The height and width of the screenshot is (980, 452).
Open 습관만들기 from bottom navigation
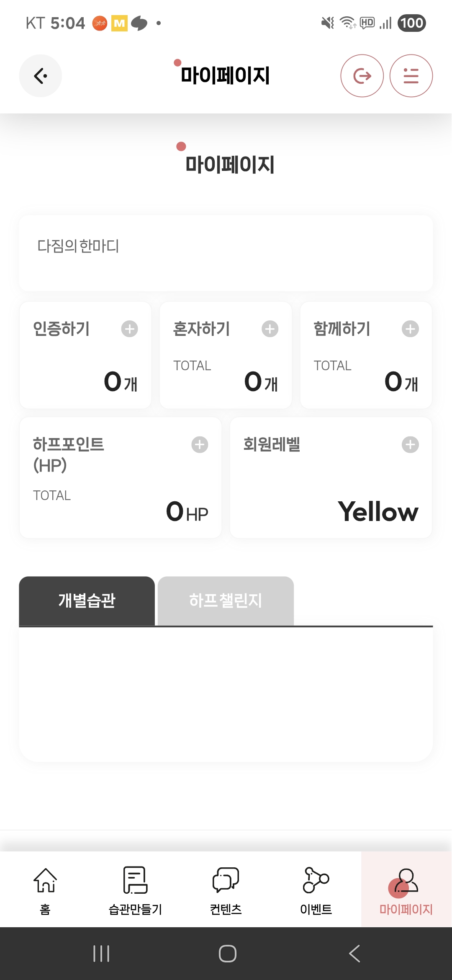click(135, 890)
